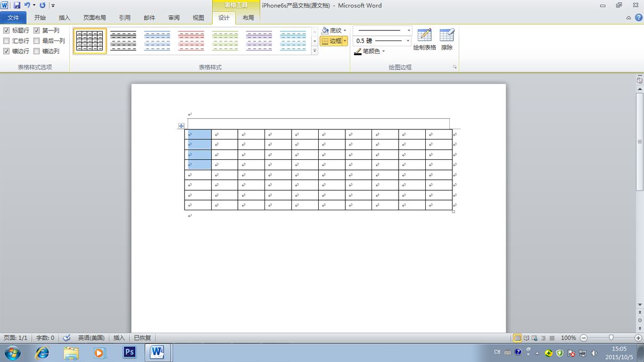The width and height of the screenshot is (644, 362).
Task: Open the undo history dropdown arrow
Action: pyautogui.click(x=34, y=5)
